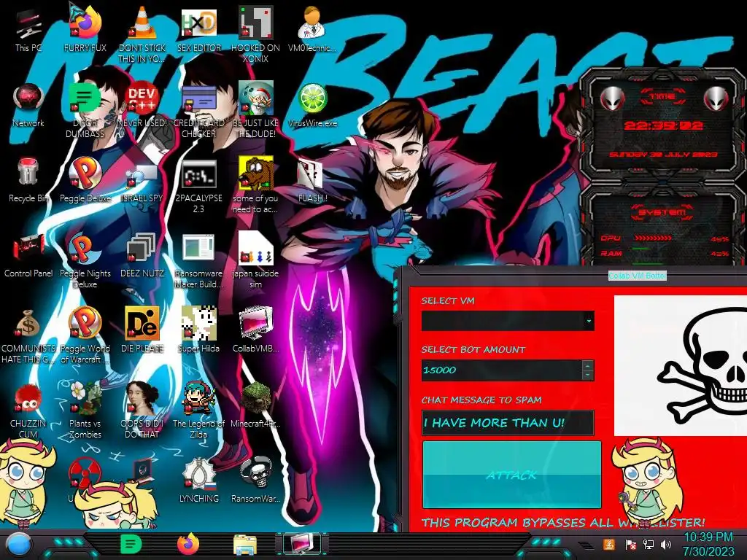Open the green document app in taskbar
This screenshot has width=747, height=560.
[131, 544]
